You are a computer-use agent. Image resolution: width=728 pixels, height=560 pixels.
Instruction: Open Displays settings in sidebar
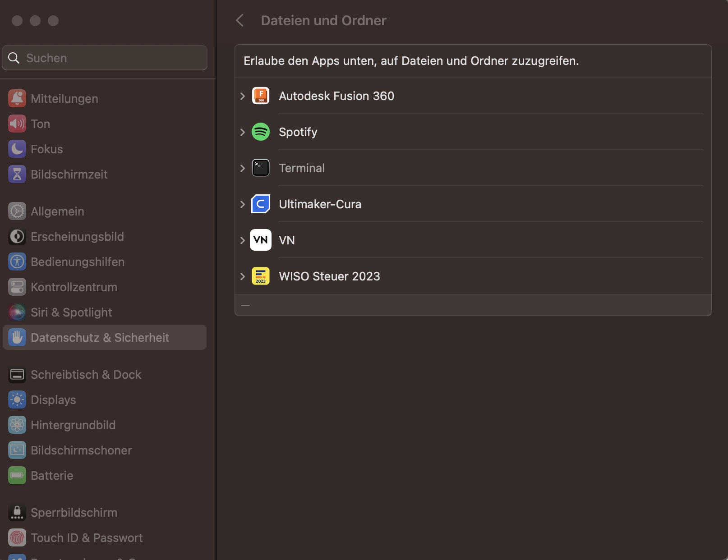click(x=105, y=399)
